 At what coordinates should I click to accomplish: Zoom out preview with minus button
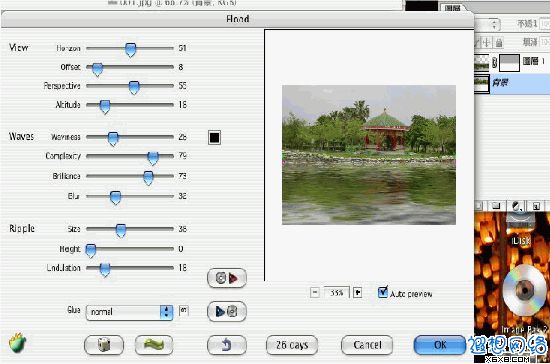click(x=315, y=292)
